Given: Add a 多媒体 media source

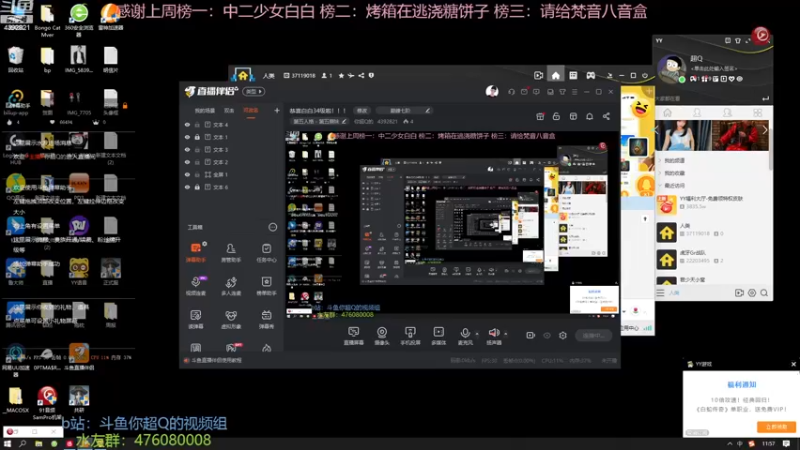Looking at the screenshot, I should pos(438,336).
